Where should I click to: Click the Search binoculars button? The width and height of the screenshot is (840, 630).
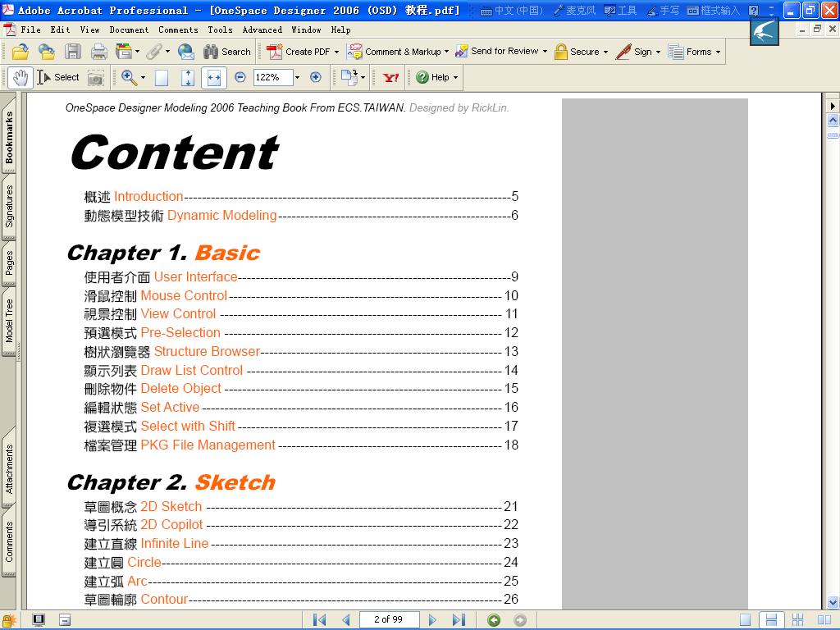pyautogui.click(x=226, y=52)
